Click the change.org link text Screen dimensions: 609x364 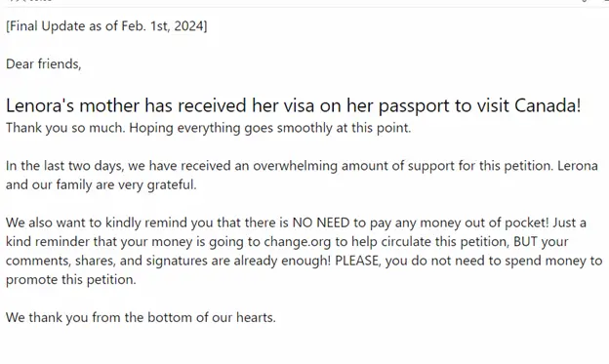297,242
